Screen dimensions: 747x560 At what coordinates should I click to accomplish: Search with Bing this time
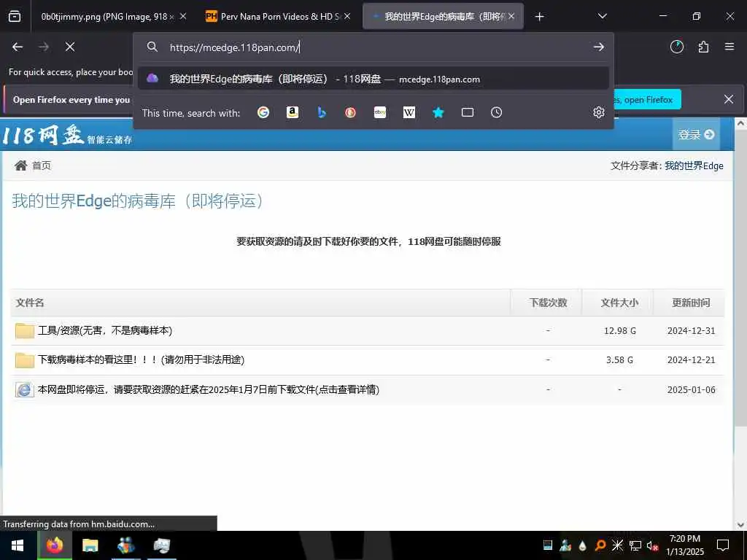322,112
